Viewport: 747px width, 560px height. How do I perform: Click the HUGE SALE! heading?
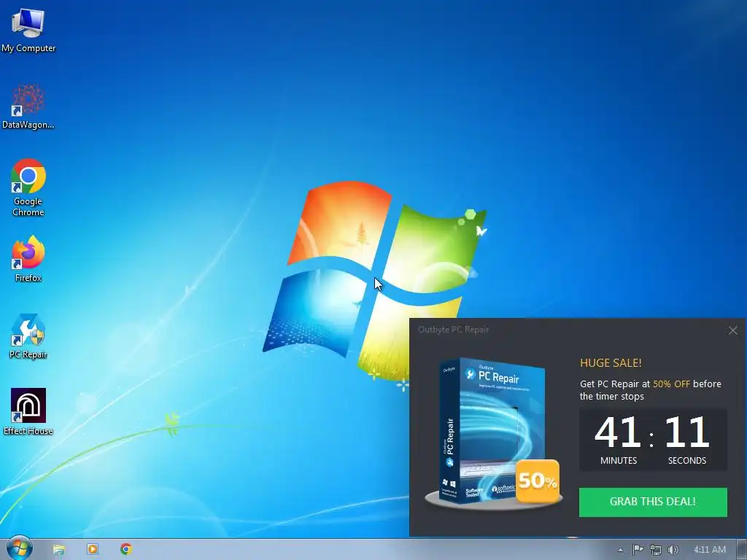(x=611, y=363)
